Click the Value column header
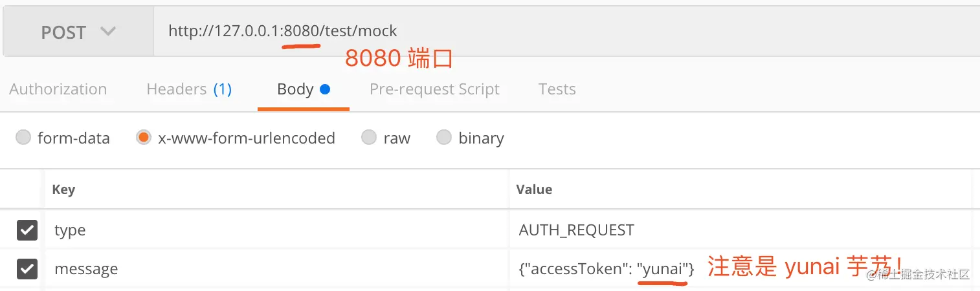980x291 pixels. 534,189
